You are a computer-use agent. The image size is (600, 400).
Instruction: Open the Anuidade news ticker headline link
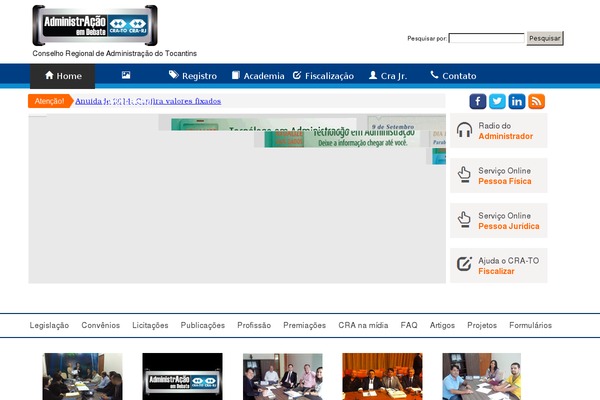[148, 101]
